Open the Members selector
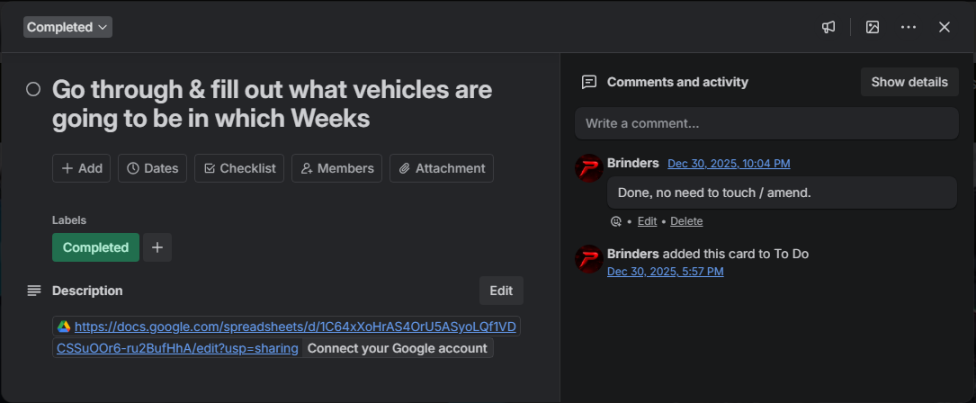976x403 pixels. (337, 168)
